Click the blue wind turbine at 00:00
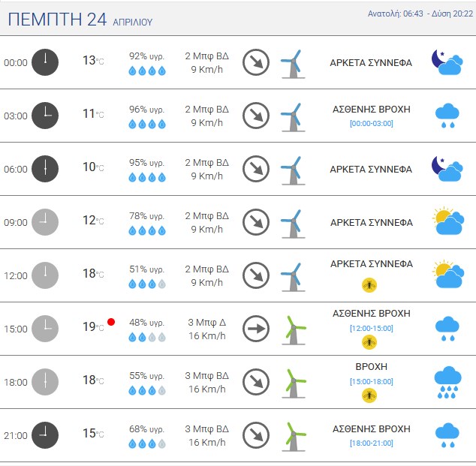Screen dimensions: 476x466 [293, 64]
